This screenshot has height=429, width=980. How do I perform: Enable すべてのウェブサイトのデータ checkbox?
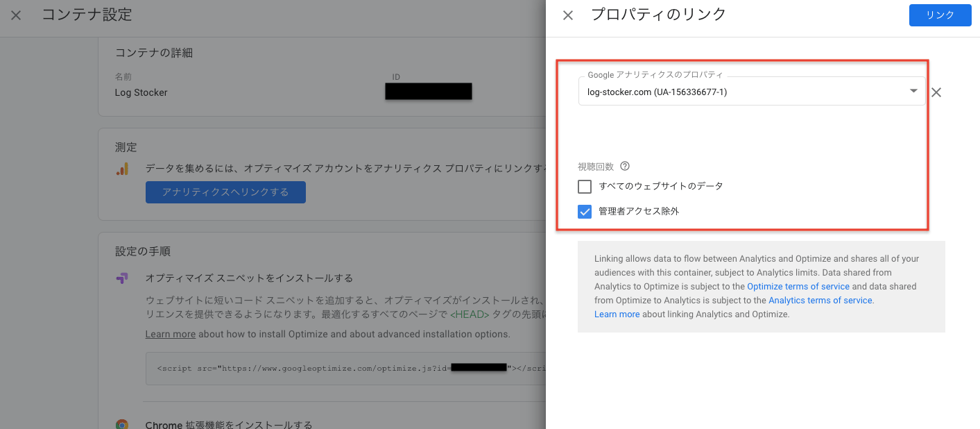(x=585, y=186)
